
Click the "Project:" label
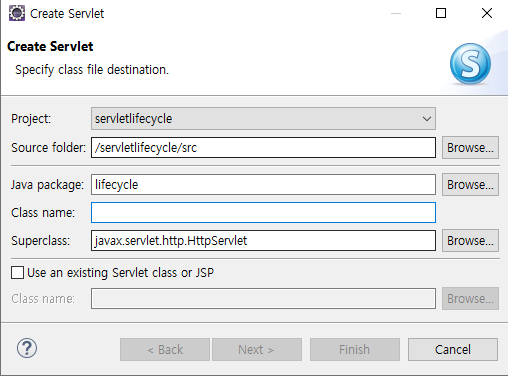tap(31, 119)
